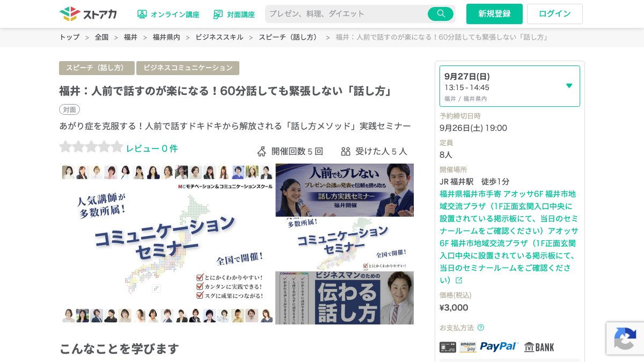Click the in-person course icon
644x362 pixels.
click(x=218, y=14)
